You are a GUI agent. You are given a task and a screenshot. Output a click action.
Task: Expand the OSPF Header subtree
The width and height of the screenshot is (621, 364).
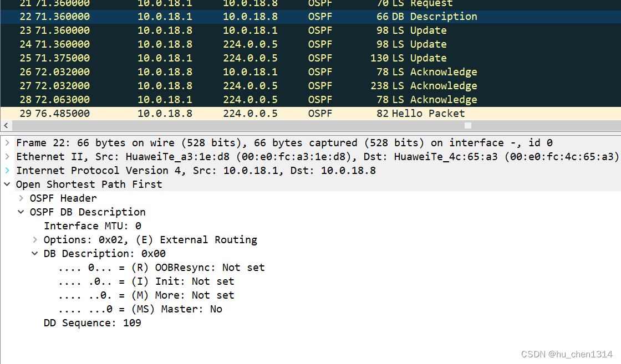point(21,198)
